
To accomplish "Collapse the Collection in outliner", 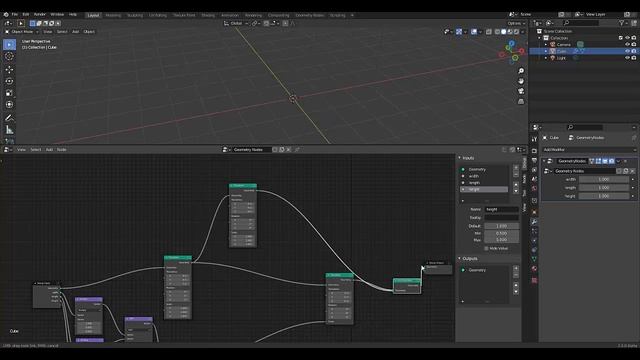I will click(x=540, y=38).
